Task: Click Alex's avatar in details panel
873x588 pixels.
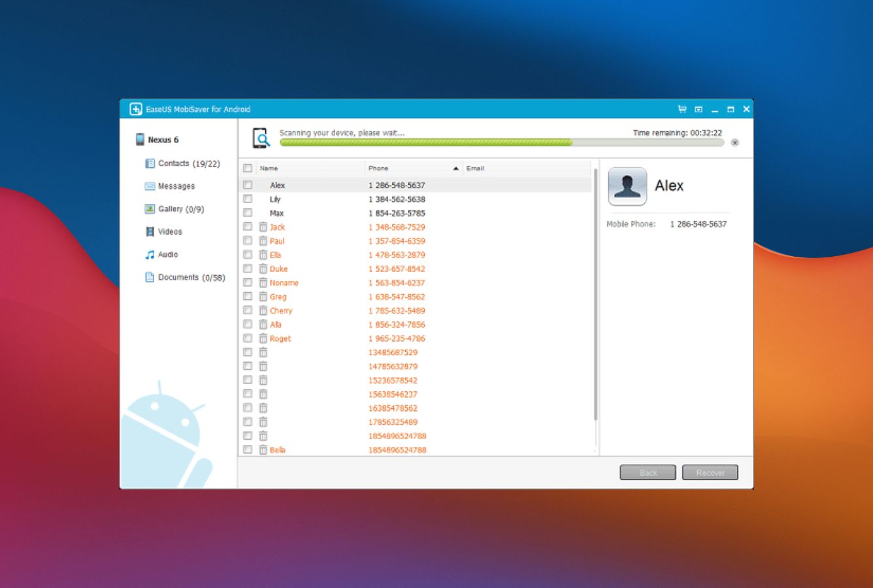Action: pos(627,186)
